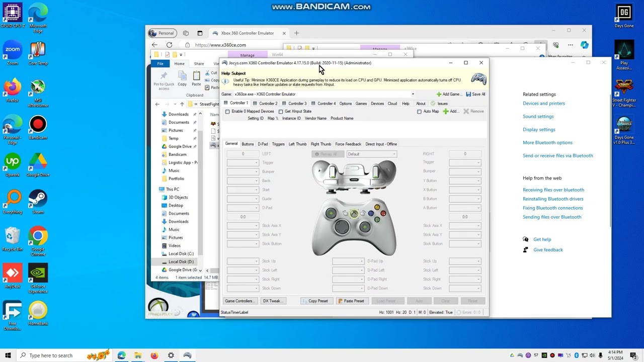This screenshot has width=644, height=362.
Task: Click the DX Tweak... button
Action: 273,301
